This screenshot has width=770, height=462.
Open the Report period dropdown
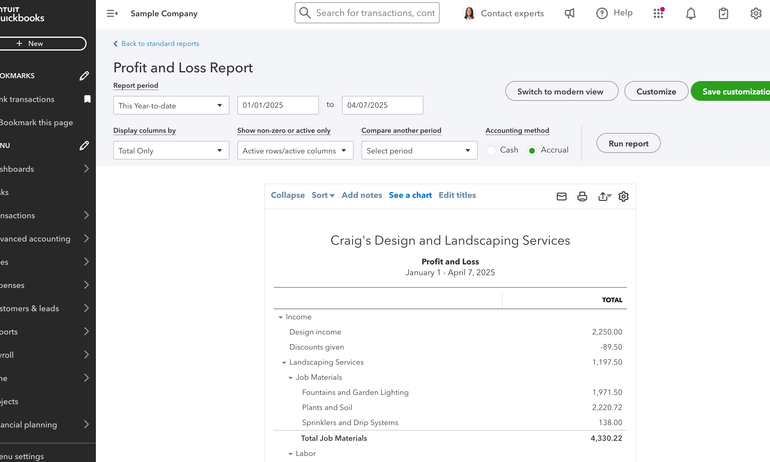click(171, 106)
